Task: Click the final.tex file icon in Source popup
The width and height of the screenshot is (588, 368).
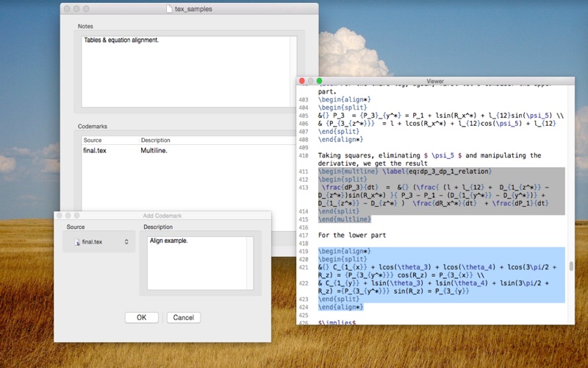Action: point(77,242)
